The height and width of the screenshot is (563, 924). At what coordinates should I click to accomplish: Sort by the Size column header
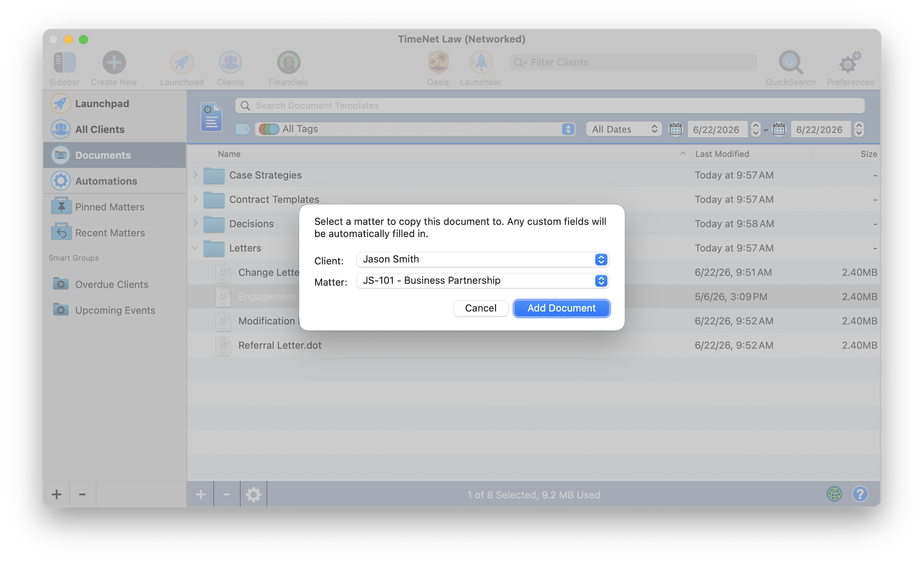point(869,154)
